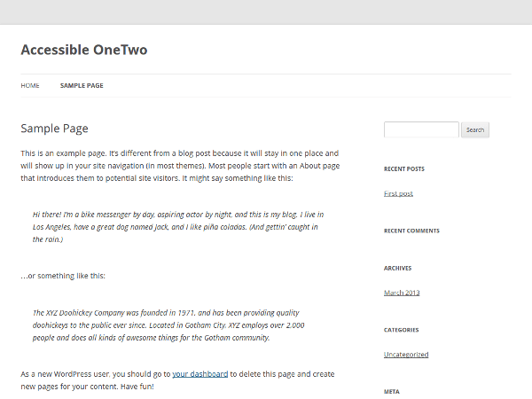
Task: Follow the your dashboard link
Action: pyautogui.click(x=200, y=374)
